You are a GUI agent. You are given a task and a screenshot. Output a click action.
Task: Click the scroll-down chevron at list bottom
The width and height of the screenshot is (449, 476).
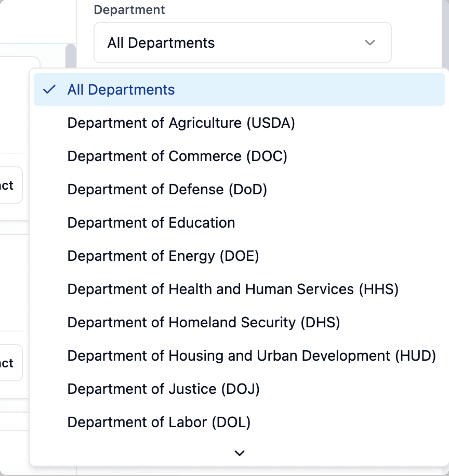(x=239, y=453)
